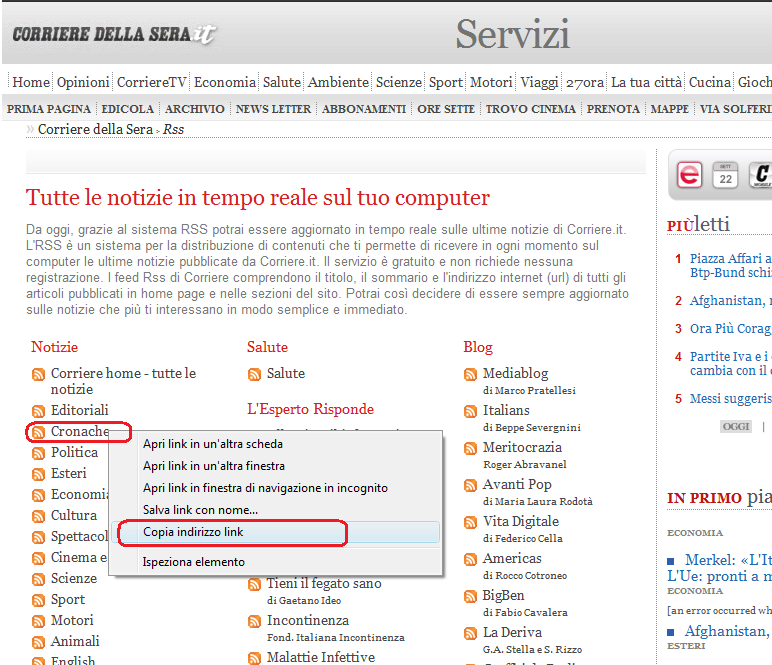The height and width of the screenshot is (665, 772).
Task: Click the RSS icon next to La Deriva
Action: (x=471, y=633)
